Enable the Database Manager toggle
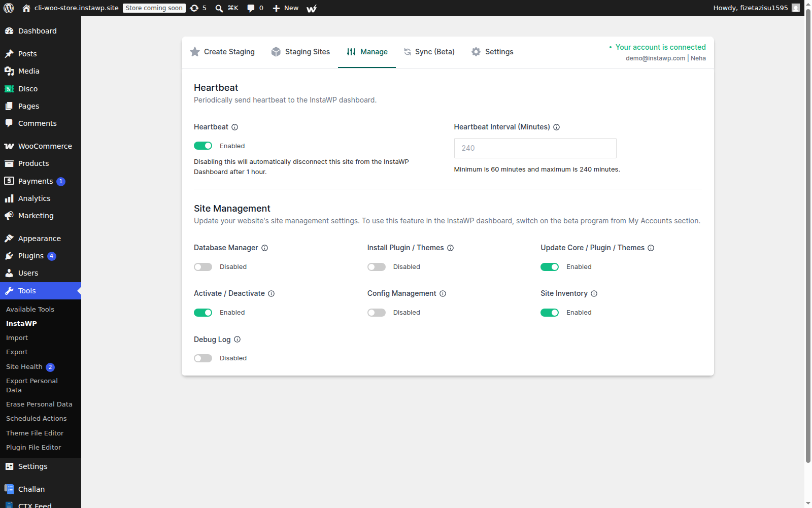812x508 pixels. tap(203, 267)
